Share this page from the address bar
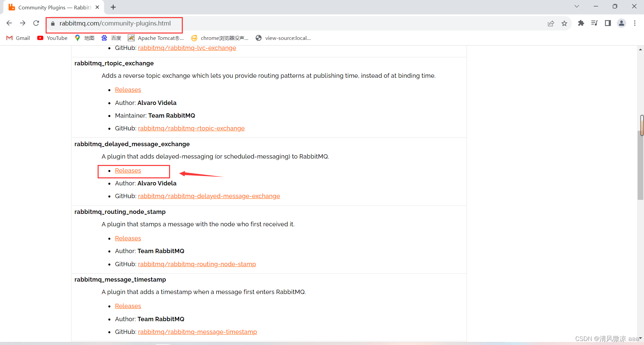 [551, 23]
